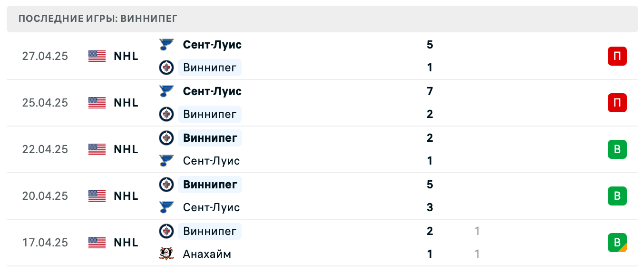
Task: Click red loss badge for 27.04.25 game
Action: (617, 56)
